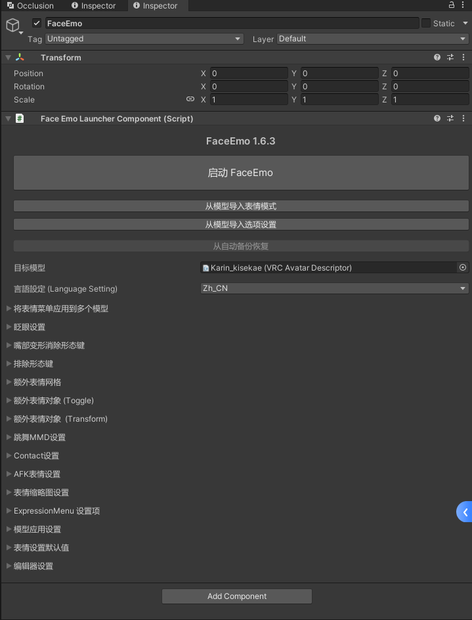Click Position X input field

[x=249, y=73]
